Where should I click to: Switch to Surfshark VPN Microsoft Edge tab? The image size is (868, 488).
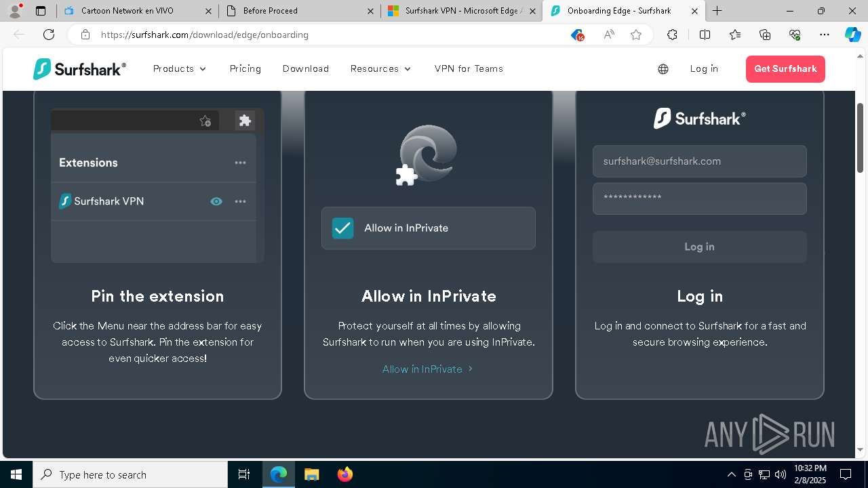[x=461, y=11]
